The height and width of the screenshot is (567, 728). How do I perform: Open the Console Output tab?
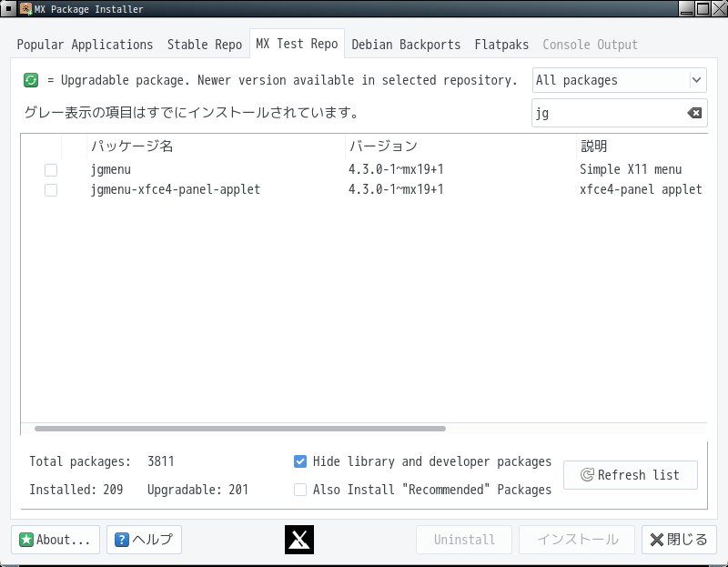tap(590, 45)
